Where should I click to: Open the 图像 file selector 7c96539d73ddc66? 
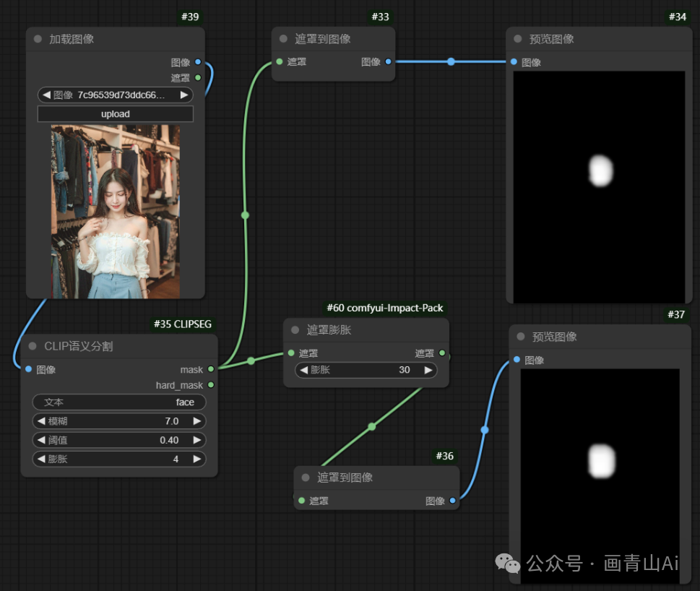[115, 95]
